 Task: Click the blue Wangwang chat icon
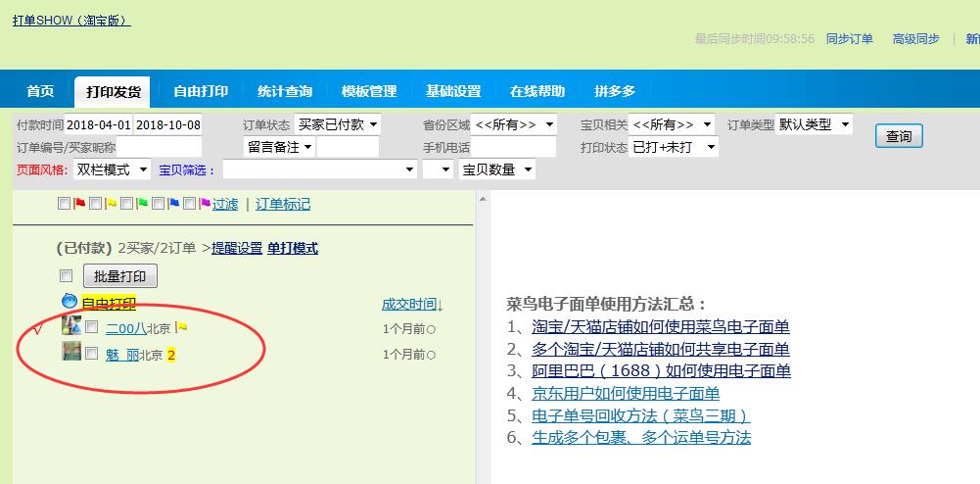70,302
